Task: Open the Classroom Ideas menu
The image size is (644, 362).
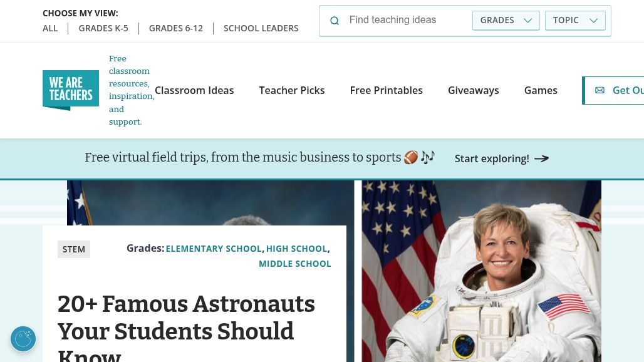Action: (x=194, y=90)
